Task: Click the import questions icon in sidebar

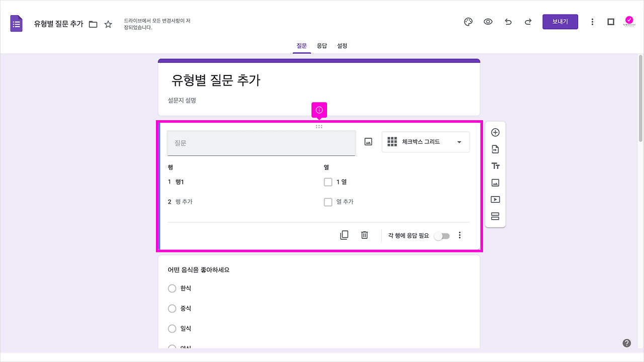Action: tap(495, 149)
